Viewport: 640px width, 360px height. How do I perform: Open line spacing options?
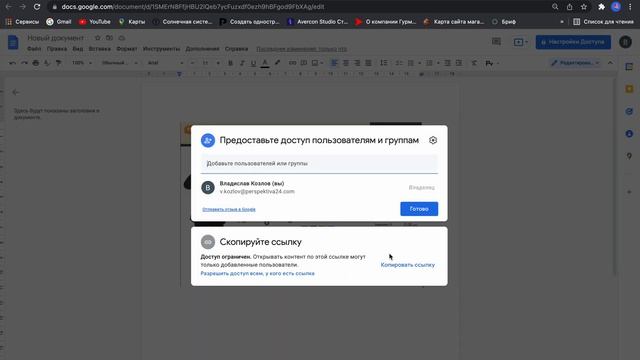click(x=384, y=63)
